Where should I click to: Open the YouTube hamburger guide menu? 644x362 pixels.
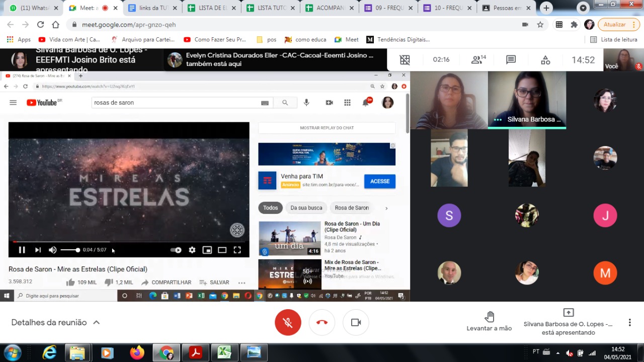(13, 102)
